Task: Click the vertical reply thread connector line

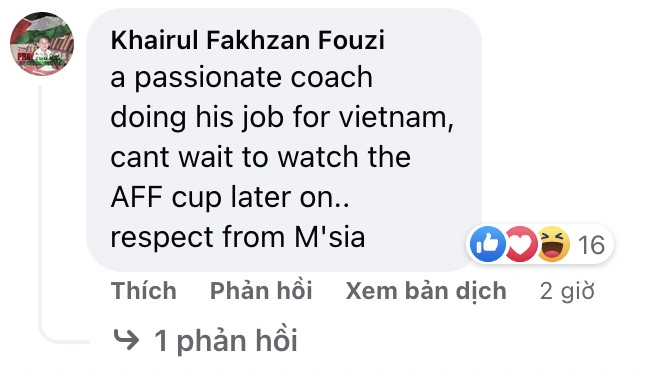Action: pos(40,211)
